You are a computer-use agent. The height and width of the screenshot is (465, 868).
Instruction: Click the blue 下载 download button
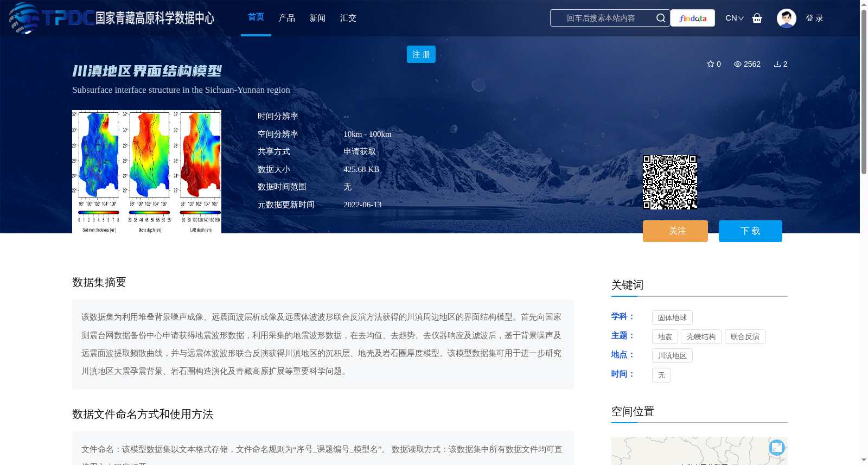pos(750,231)
